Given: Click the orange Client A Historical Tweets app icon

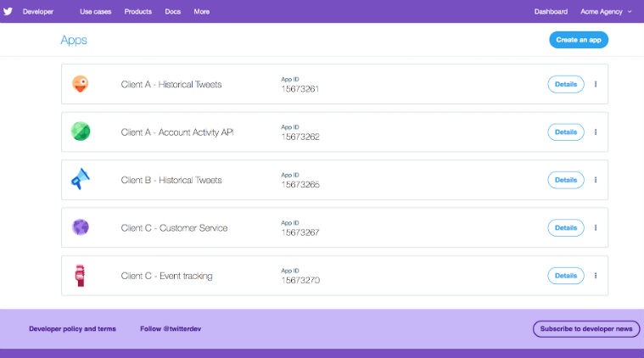Looking at the screenshot, I should click(81, 84).
